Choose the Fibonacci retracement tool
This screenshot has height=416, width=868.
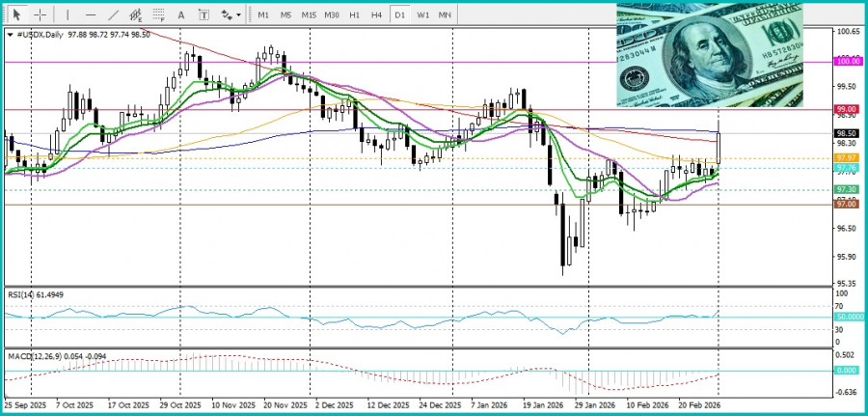tap(158, 15)
